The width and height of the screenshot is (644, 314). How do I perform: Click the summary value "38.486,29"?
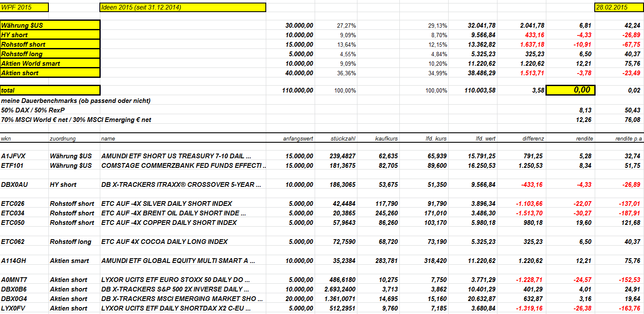(481, 73)
